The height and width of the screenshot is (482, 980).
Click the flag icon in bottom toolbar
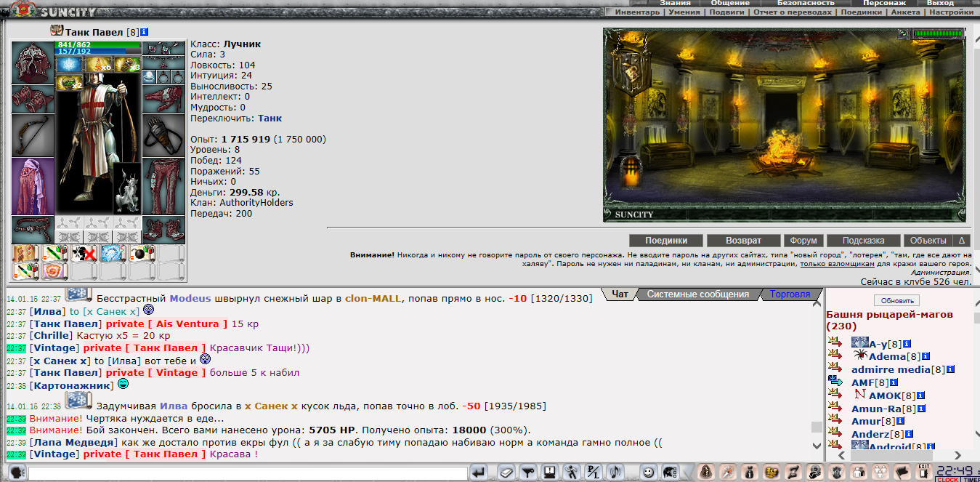[902, 473]
